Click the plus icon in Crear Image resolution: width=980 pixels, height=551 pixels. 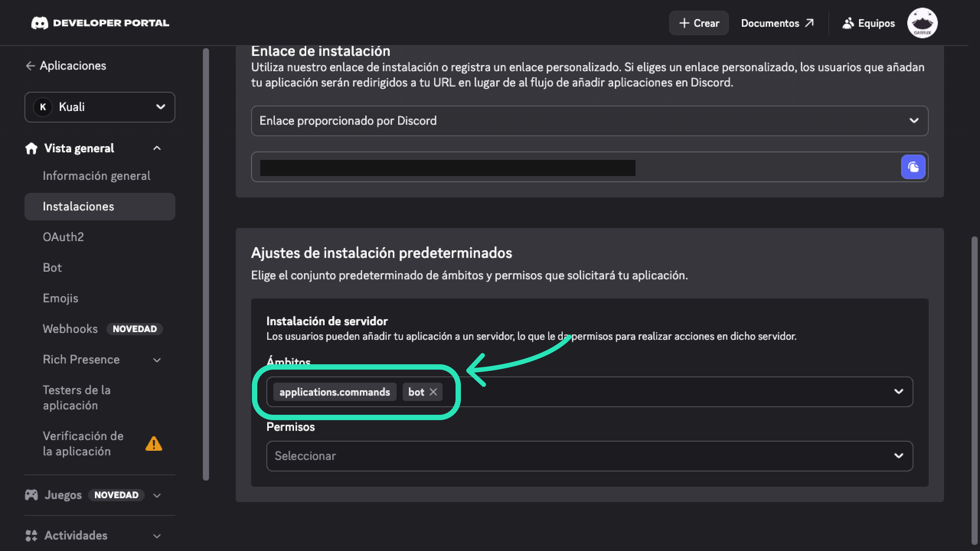(x=684, y=23)
